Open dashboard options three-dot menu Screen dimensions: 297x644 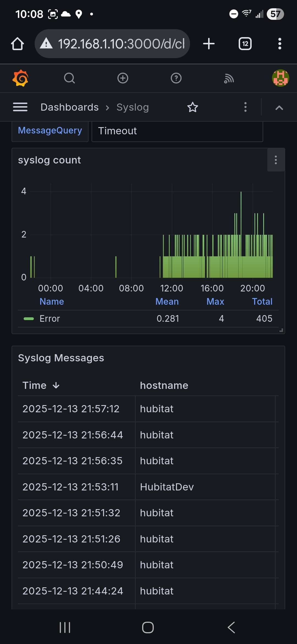click(x=245, y=107)
